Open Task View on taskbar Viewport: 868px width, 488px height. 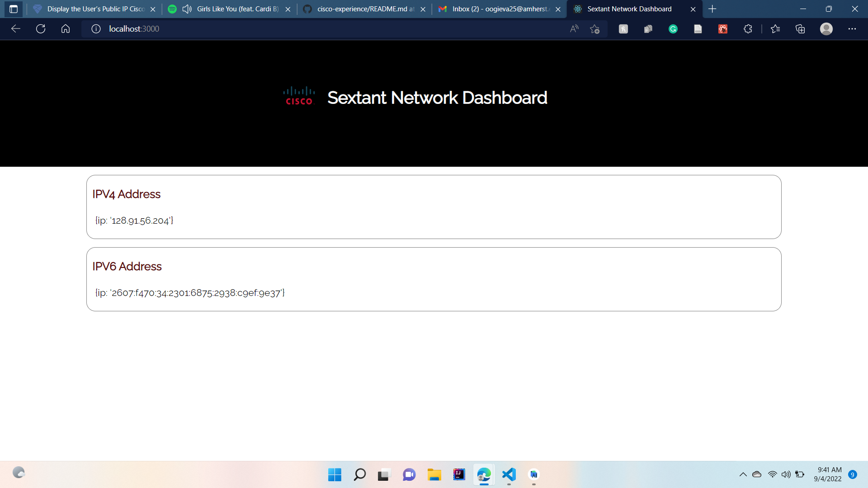[x=383, y=474]
